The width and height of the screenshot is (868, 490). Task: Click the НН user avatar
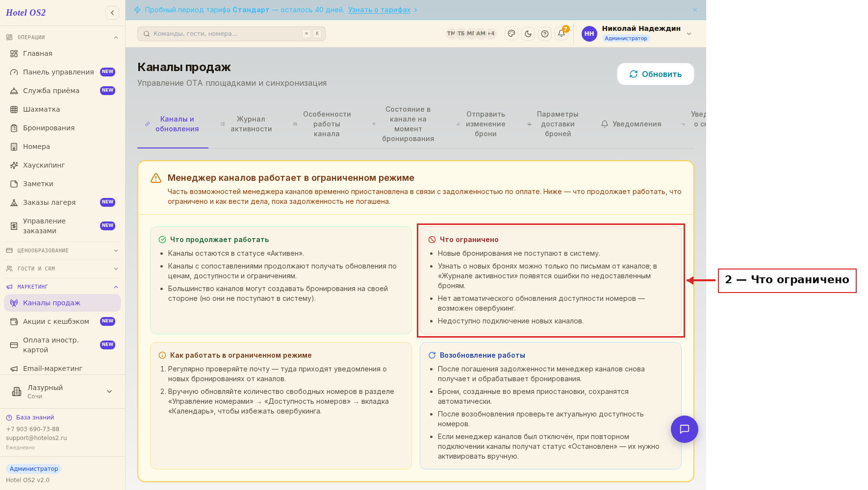tap(589, 33)
